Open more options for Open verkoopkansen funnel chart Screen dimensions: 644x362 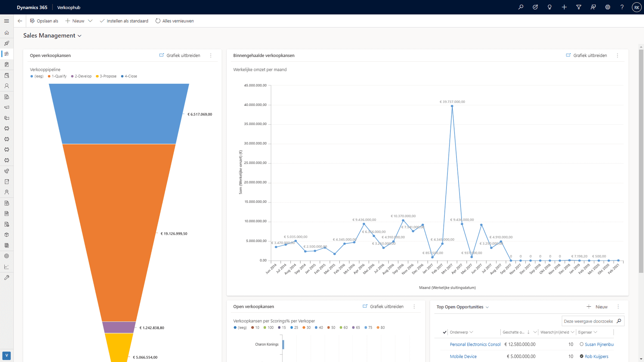coord(211,56)
